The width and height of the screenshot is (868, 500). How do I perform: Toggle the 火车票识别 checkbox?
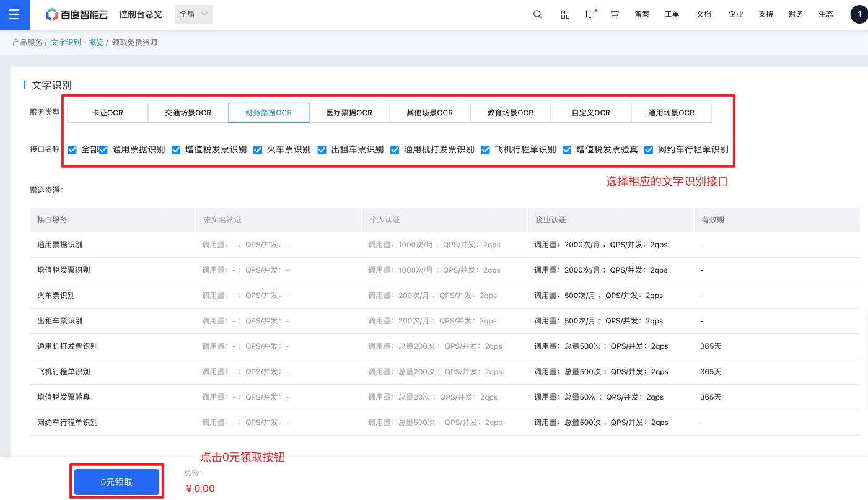pyautogui.click(x=258, y=150)
